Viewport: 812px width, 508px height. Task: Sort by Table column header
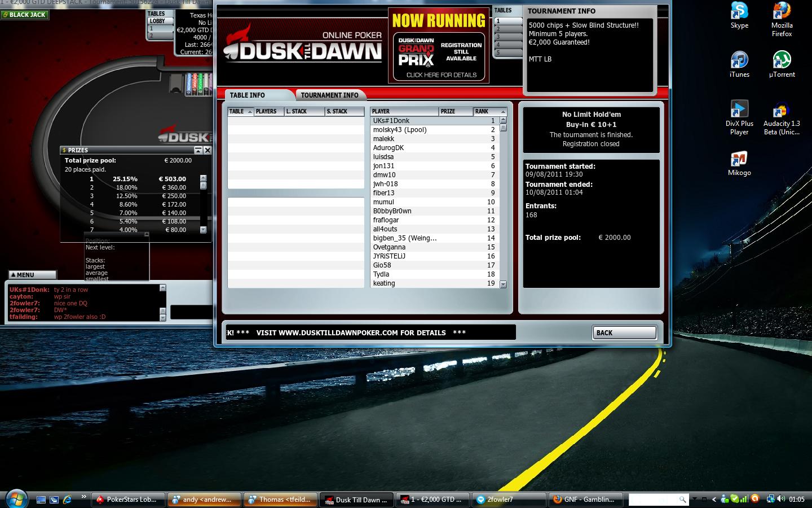click(x=241, y=111)
